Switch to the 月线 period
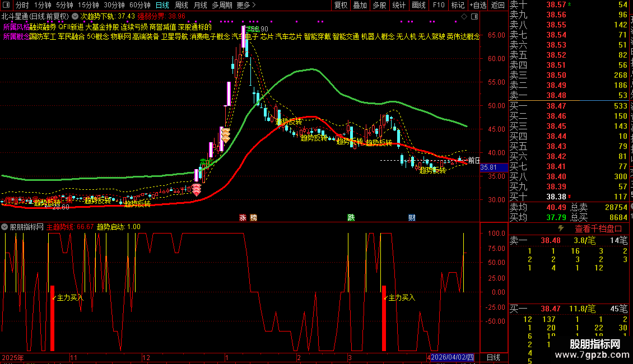Image resolution: width=633 pixels, height=364 pixels. 200,5
